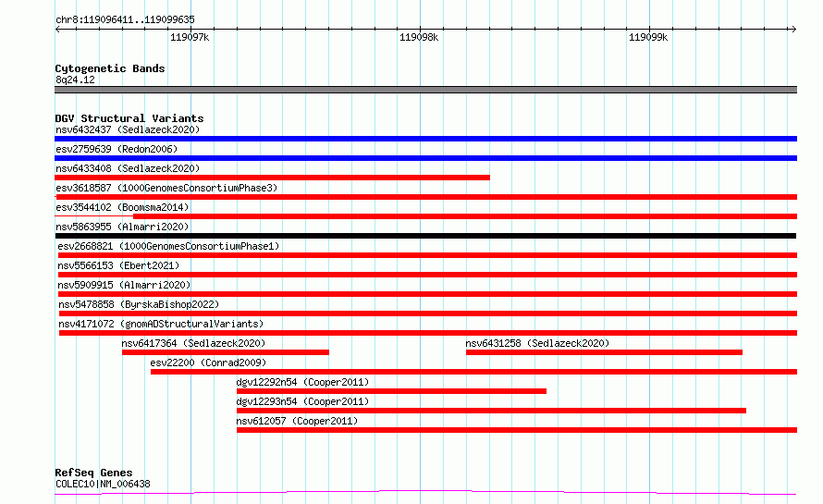The height and width of the screenshot is (504, 823).
Task: Open variant nsv6432437 (Sedlazeck2020) label
Action: (128, 129)
